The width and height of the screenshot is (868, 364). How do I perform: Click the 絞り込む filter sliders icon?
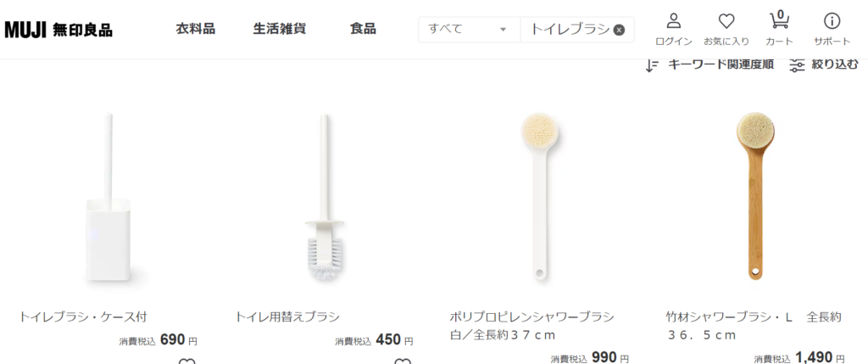797,65
